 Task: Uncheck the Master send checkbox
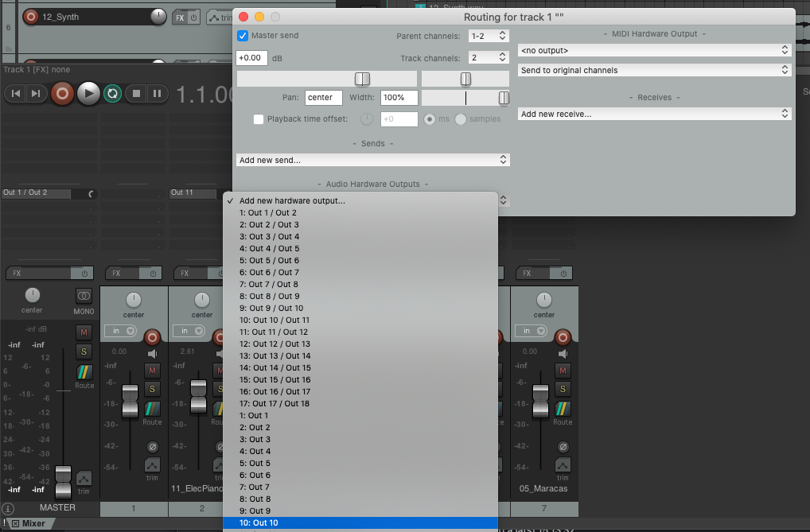(243, 36)
